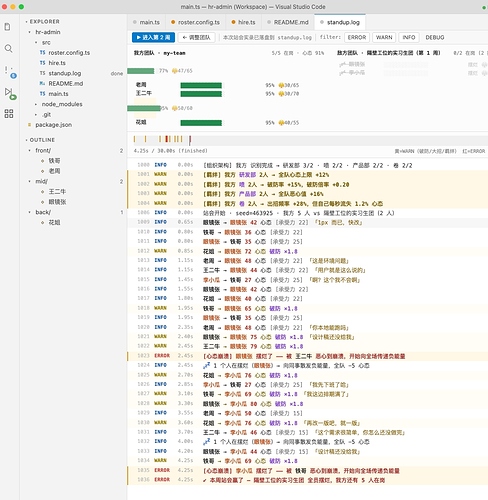488x500 pixels.
Task: Click the symbol icon next to 王二牛 in Outline
Action: pyautogui.click(x=42, y=192)
